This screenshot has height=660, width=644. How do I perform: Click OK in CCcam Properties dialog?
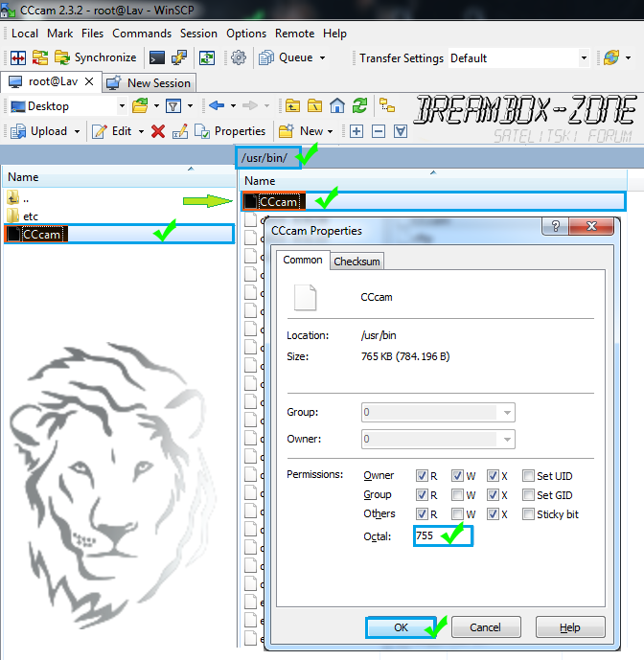click(x=401, y=627)
